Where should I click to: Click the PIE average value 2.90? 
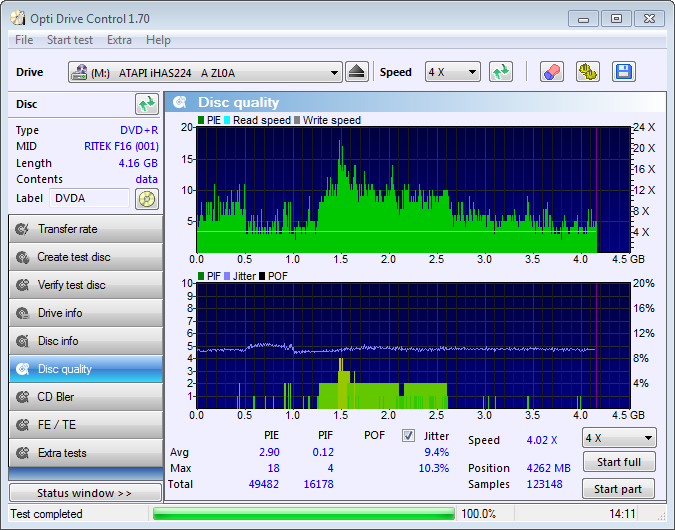(x=269, y=453)
